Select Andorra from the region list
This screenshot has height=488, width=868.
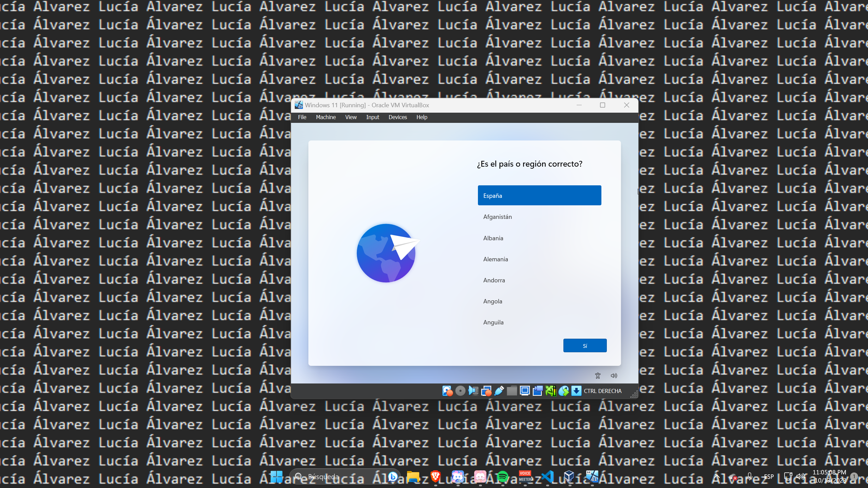point(494,280)
